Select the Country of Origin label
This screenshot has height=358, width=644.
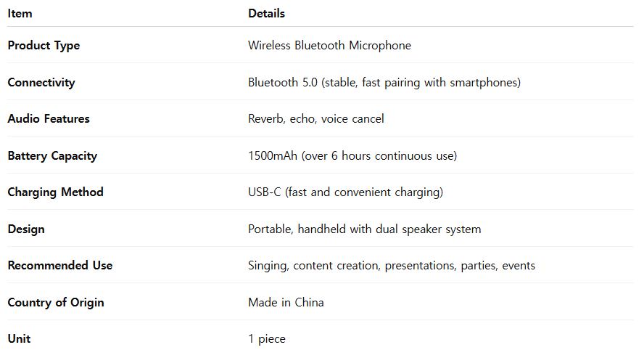[x=56, y=303]
